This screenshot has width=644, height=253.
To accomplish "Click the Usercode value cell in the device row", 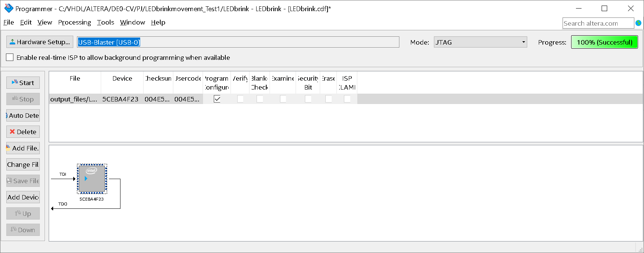I will click(x=188, y=99).
